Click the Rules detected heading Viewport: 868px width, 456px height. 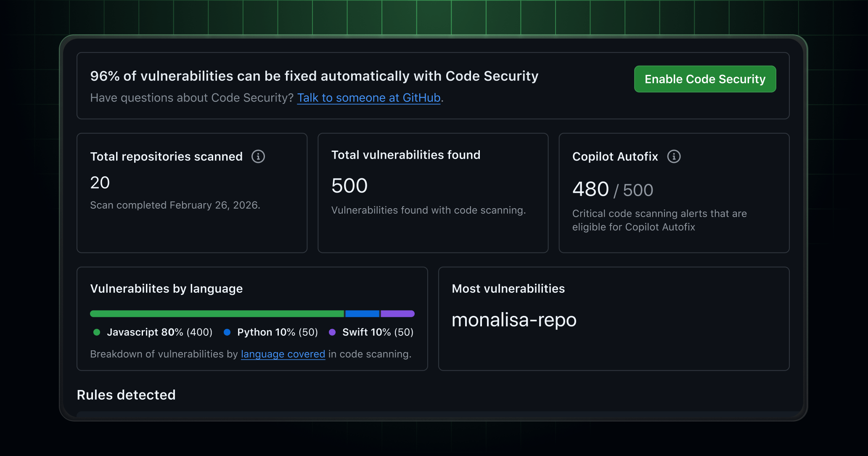coord(126,395)
